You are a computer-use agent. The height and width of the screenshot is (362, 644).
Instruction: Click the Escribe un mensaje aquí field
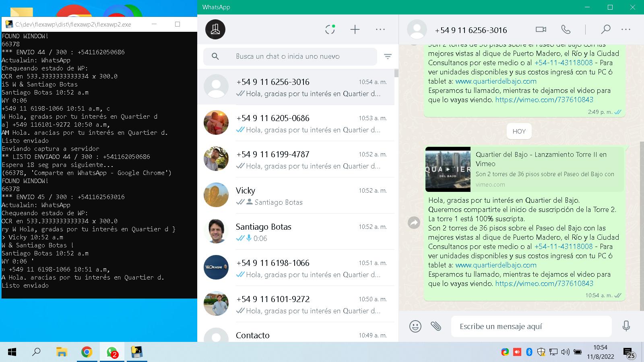(x=531, y=326)
